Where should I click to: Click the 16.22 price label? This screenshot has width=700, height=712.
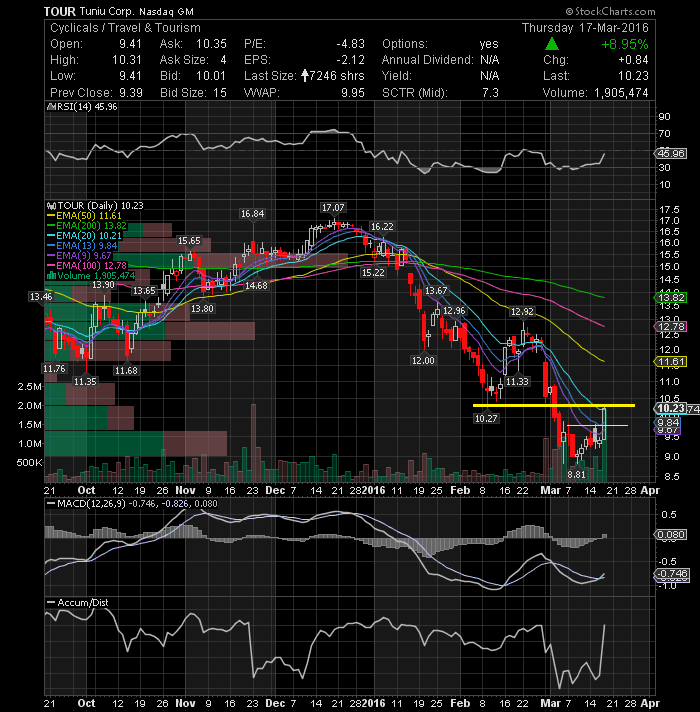tap(382, 226)
